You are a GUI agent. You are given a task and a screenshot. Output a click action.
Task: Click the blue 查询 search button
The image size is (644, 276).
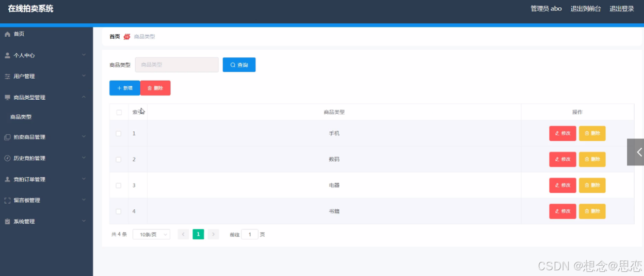tap(239, 65)
